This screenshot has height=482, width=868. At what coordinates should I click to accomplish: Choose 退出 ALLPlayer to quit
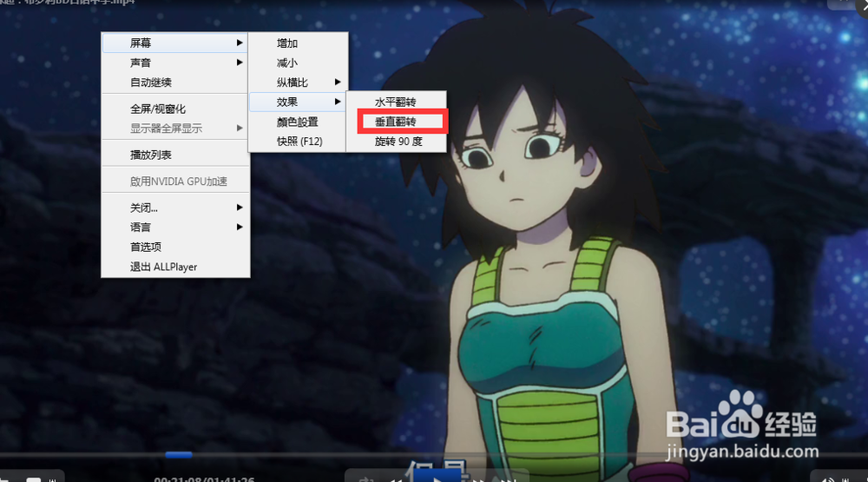click(x=175, y=267)
